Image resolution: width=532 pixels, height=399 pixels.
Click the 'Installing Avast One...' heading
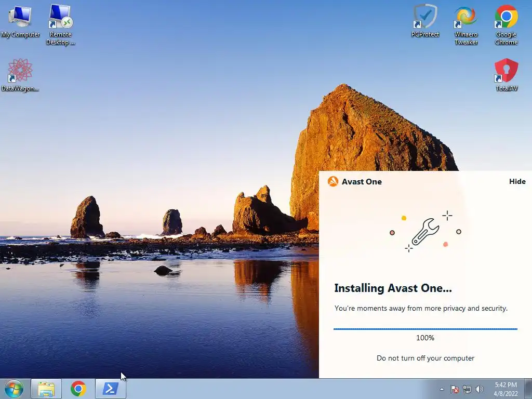tap(393, 288)
